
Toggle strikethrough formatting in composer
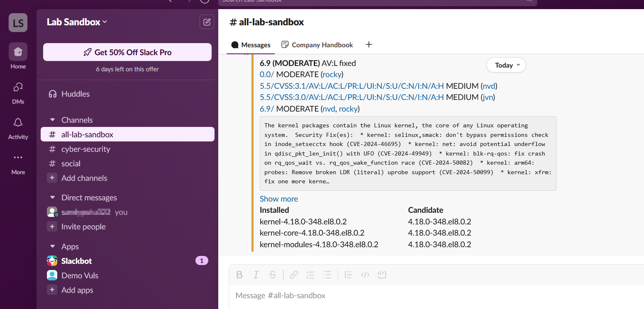coord(273,275)
